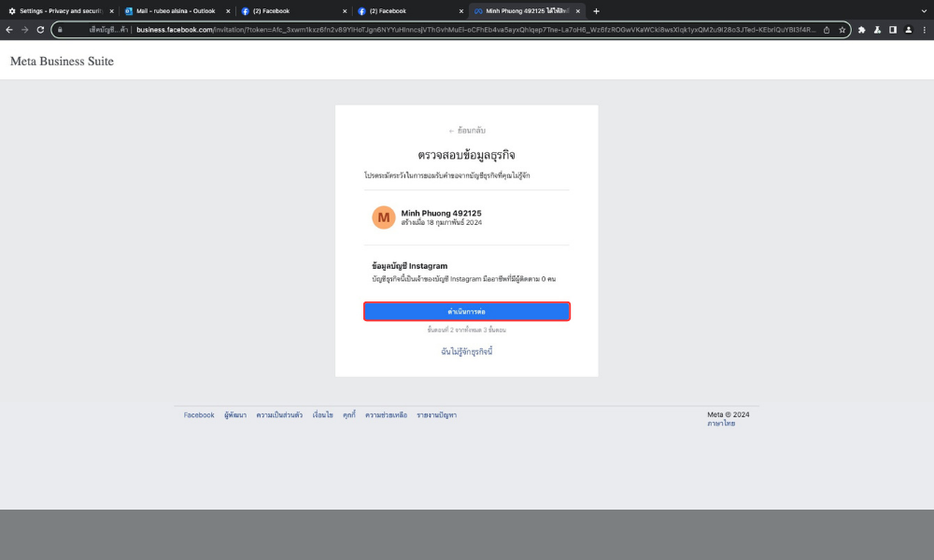Viewport: 934px width, 560px height.
Task: Switch to the Mail - rubeo alsina - Outlook tab
Action: (177, 11)
